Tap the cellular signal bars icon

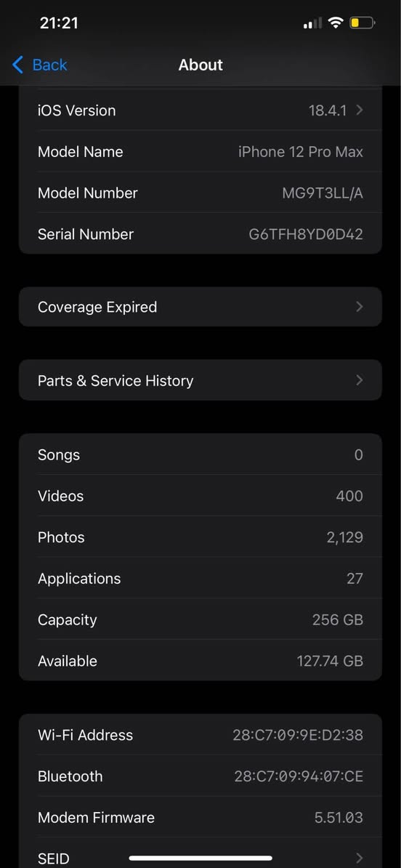(x=312, y=23)
